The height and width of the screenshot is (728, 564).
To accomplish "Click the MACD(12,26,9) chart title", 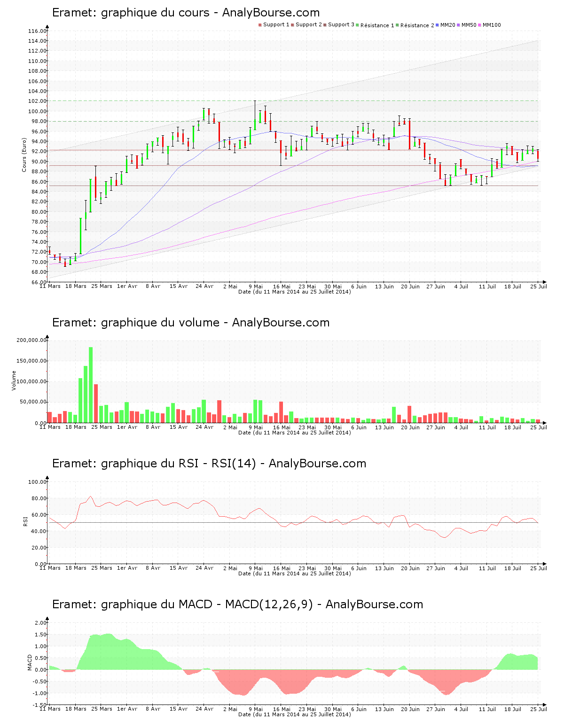I will [x=237, y=604].
